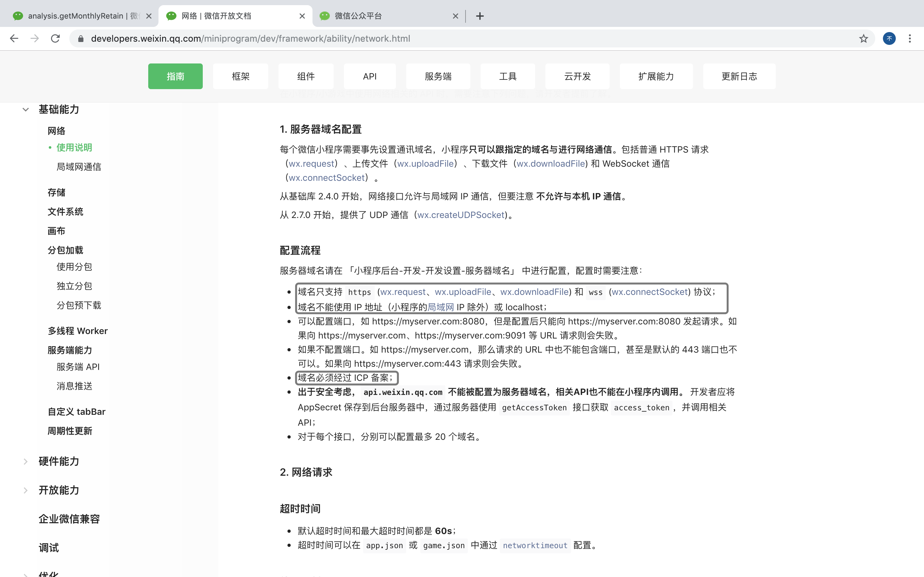Click the back navigation arrow
This screenshot has width=924, height=577.
(14, 38)
